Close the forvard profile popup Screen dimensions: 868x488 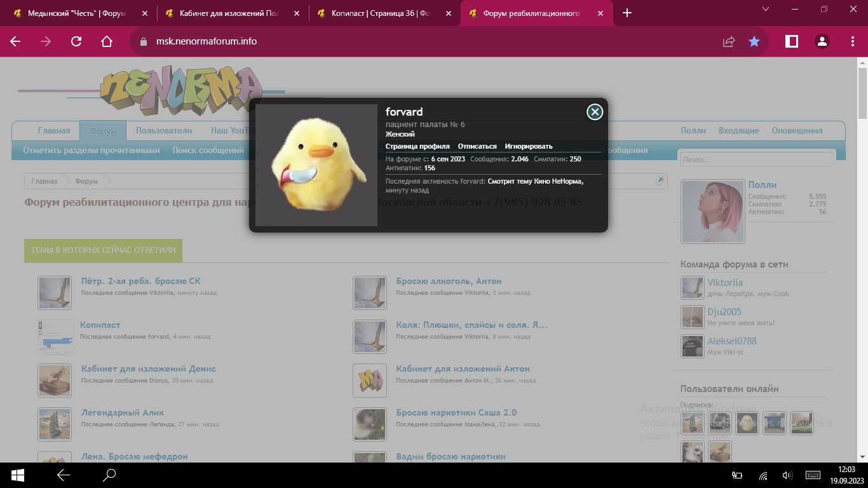[594, 112]
